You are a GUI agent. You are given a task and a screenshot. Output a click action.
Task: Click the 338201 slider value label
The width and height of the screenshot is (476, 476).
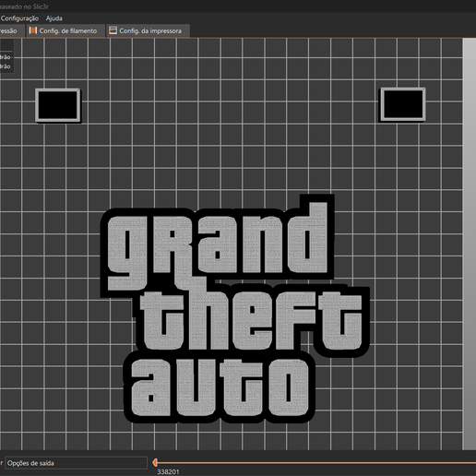click(x=168, y=472)
